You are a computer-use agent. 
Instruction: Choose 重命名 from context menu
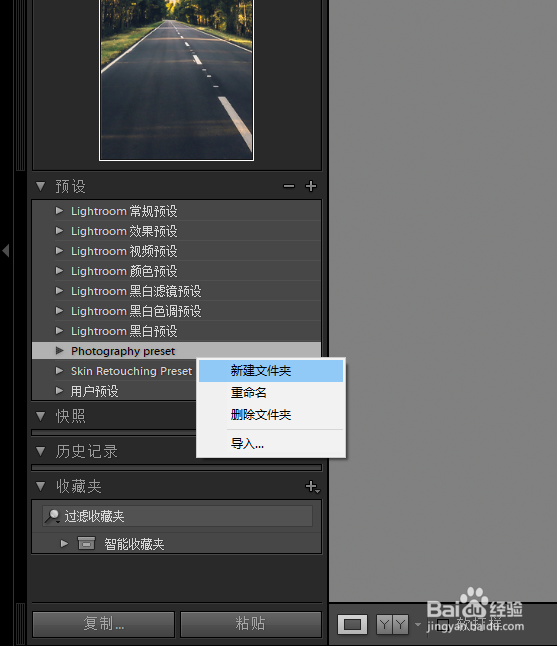tap(271, 393)
